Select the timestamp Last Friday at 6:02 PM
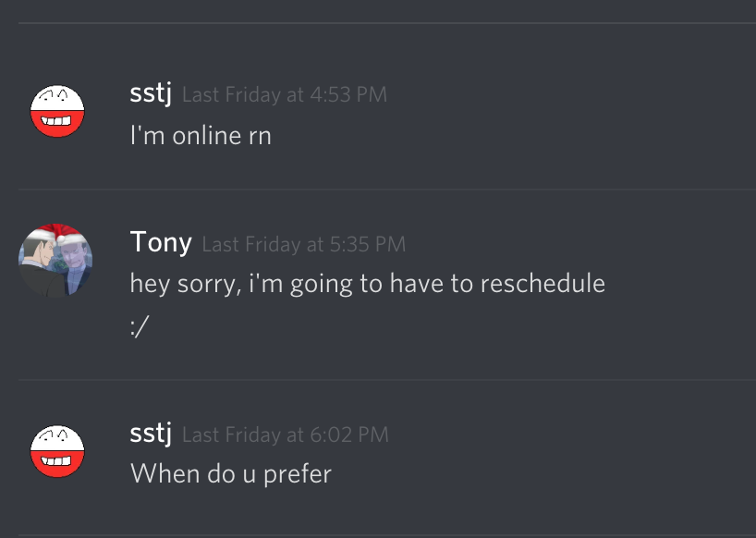This screenshot has height=538, width=756. (x=285, y=434)
